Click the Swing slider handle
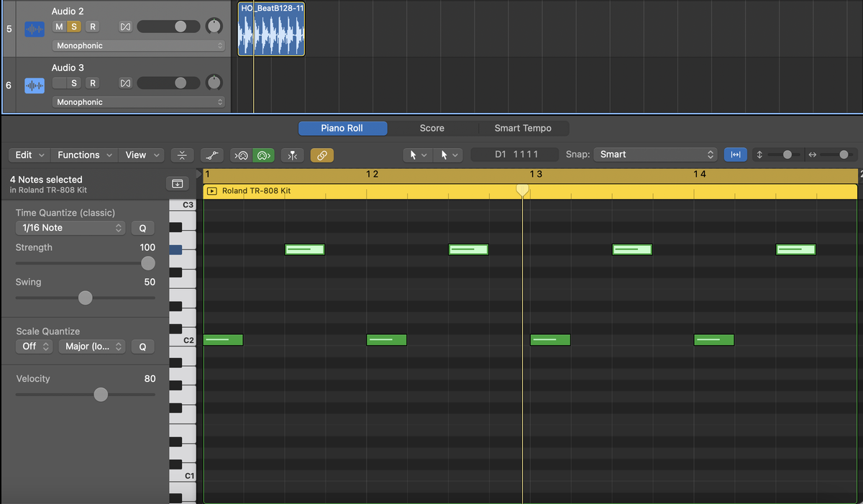 86,298
